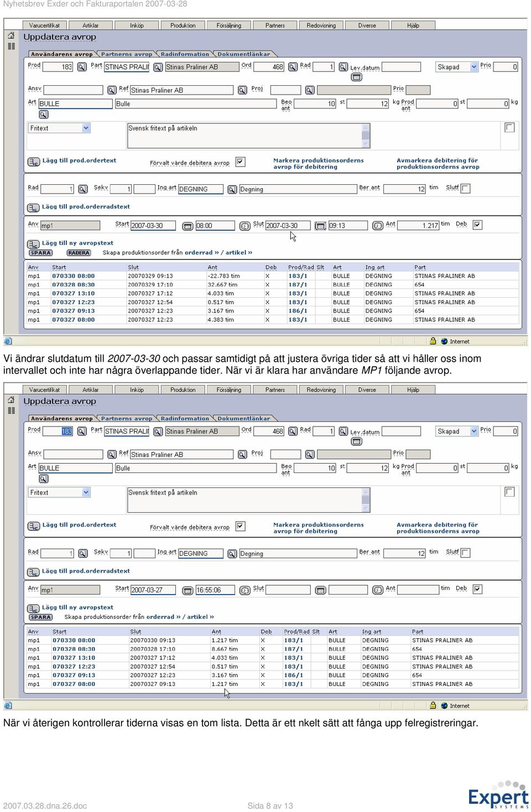Viewport: 531px width, 812px height.
Task: Click Part lookup magnifier in upper screenshot
Action: click(x=158, y=67)
